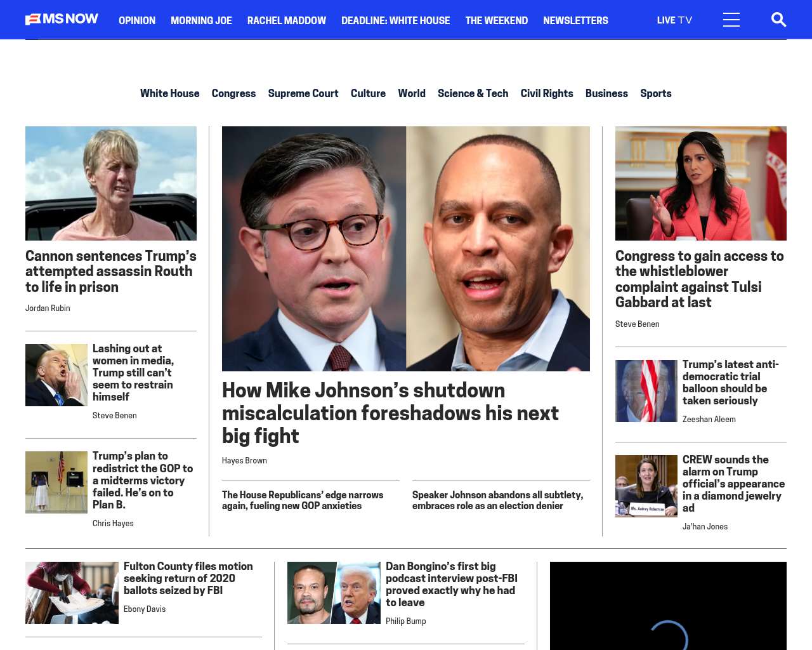This screenshot has width=812, height=650.
Task: Open Bongino and Trump thumbnail
Action: [x=334, y=593]
